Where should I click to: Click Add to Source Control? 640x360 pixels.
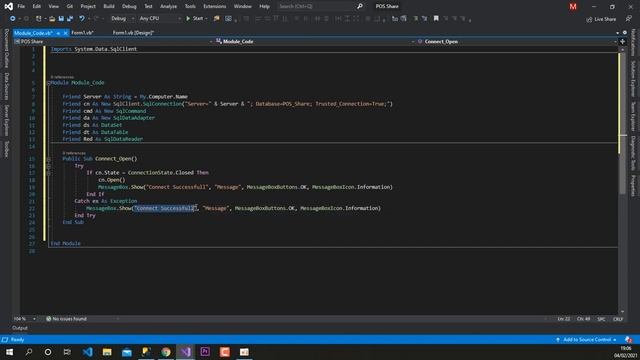(x=586, y=340)
